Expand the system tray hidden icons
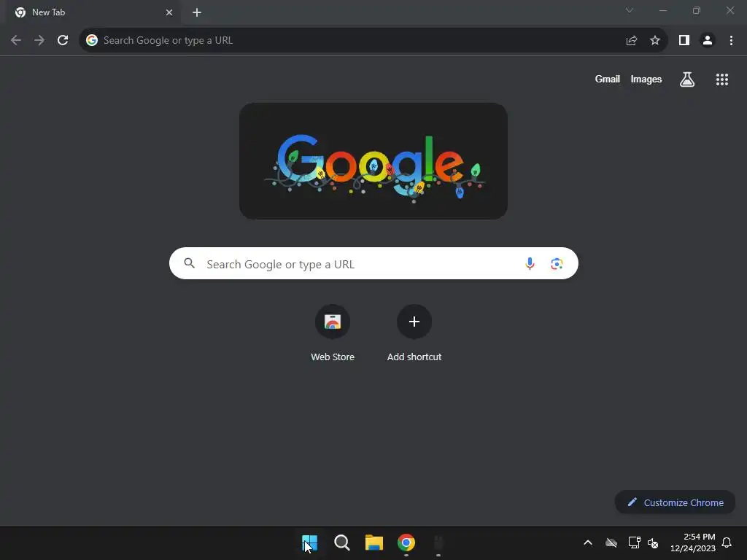 pyautogui.click(x=588, y=542)
